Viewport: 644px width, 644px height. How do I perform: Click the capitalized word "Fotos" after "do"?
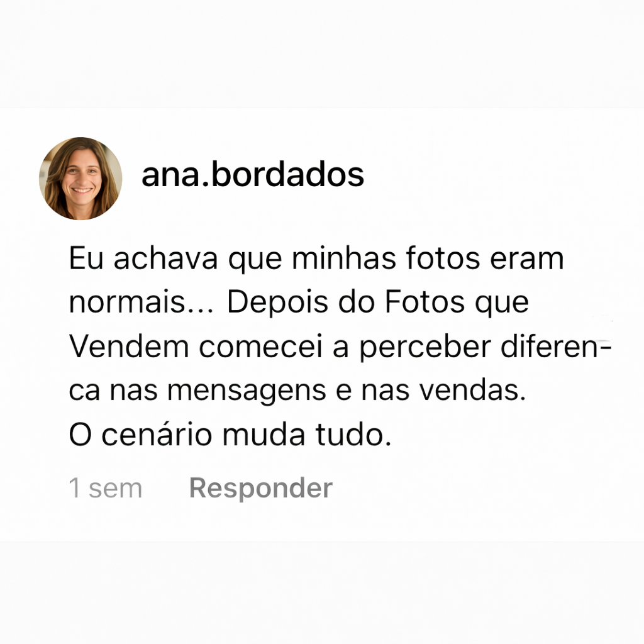coord(425,303)
